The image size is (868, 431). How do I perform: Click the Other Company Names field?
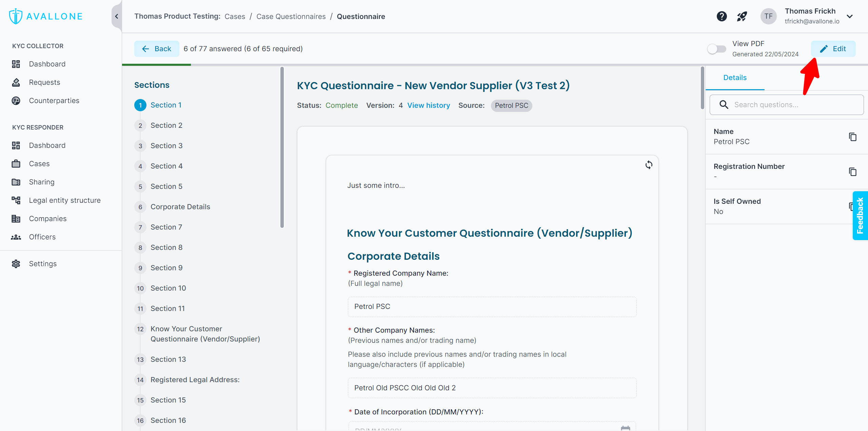[x=492, y=388]
